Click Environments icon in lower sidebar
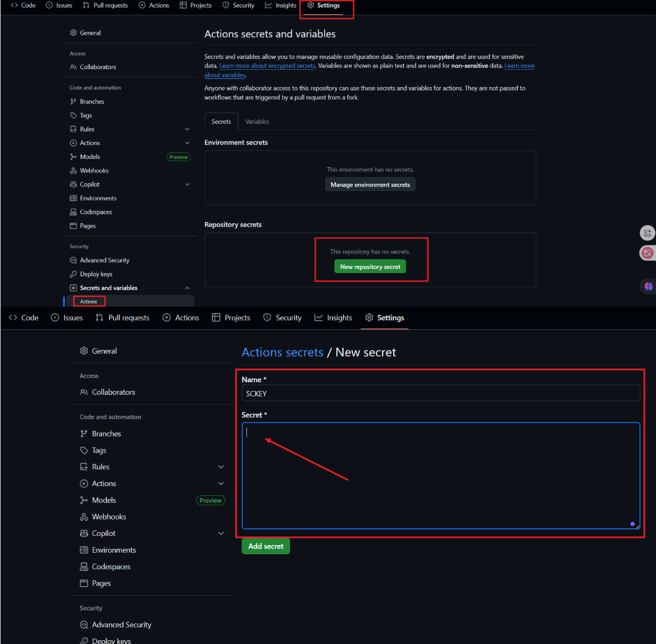656x644 pixels. point(84,550)
